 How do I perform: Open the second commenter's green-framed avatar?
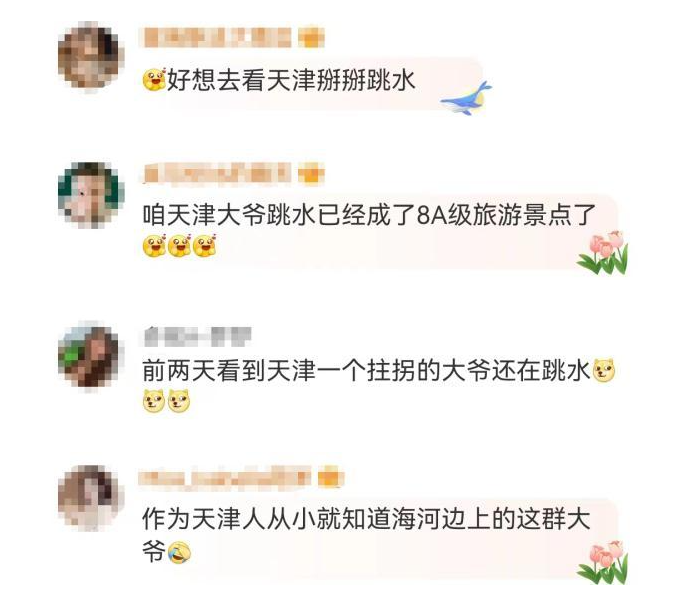tap(91, 195)
